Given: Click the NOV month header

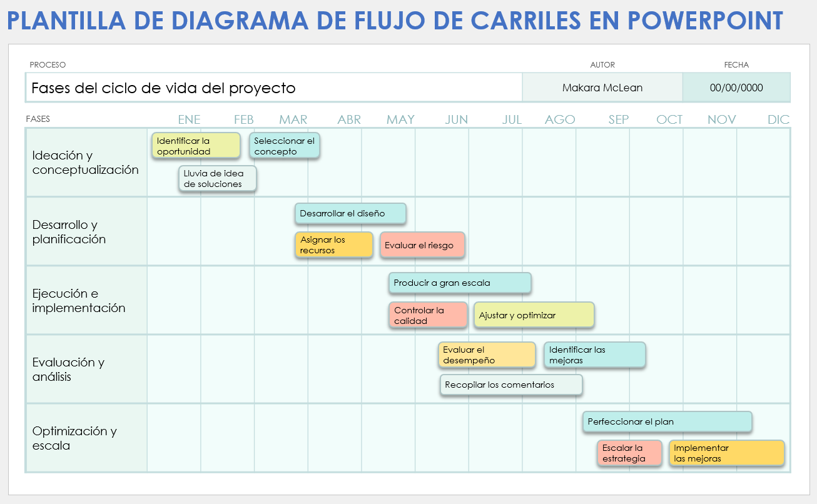Looking at the screenshot, I should coord(722,119).
